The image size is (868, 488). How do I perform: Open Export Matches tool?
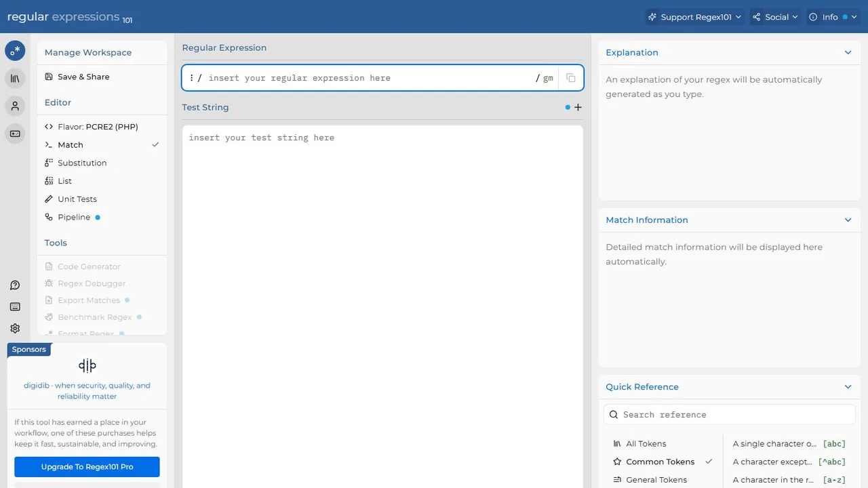(102, 300)
